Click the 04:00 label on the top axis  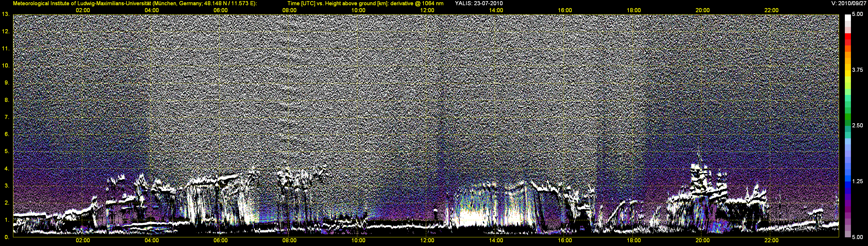(152, 10)
